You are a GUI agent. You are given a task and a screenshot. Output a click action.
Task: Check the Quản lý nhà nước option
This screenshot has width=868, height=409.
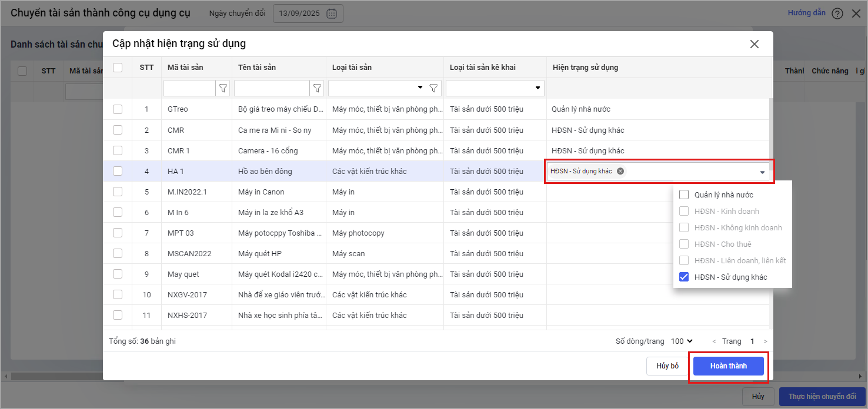click(x=684, y=195)
